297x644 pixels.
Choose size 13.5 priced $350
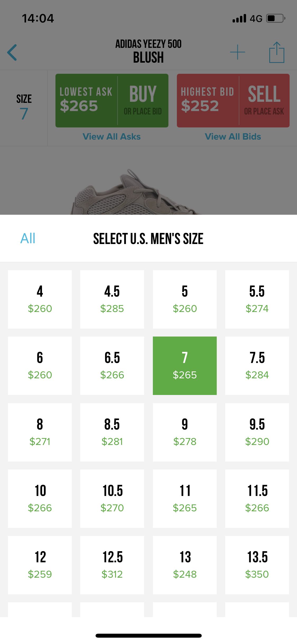(x=257, y=565)
